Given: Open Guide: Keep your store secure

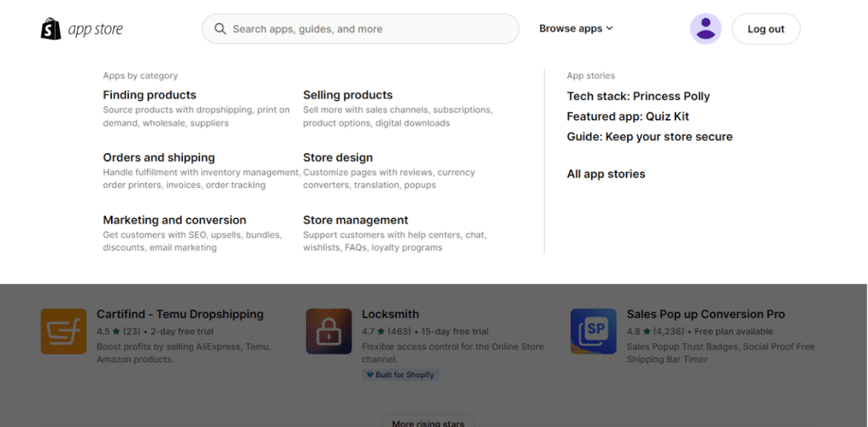Looking at the screenshot, I should tap(650, 137).
